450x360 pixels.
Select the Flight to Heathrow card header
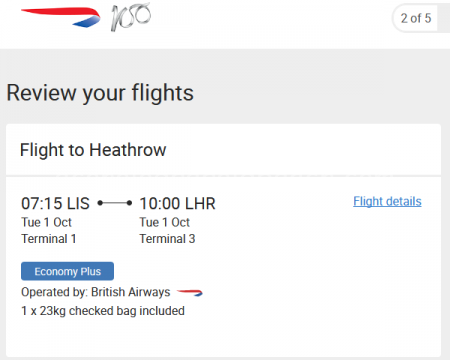tap(223, 150)
